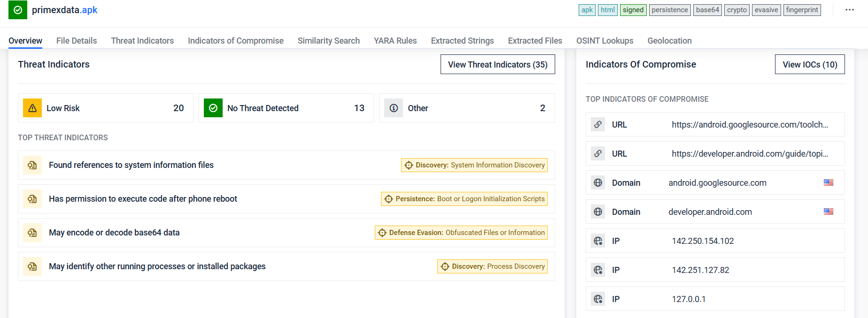Screen dimensions: 868x318
Task: Open the Similarity Search tab
Action: 329,41
